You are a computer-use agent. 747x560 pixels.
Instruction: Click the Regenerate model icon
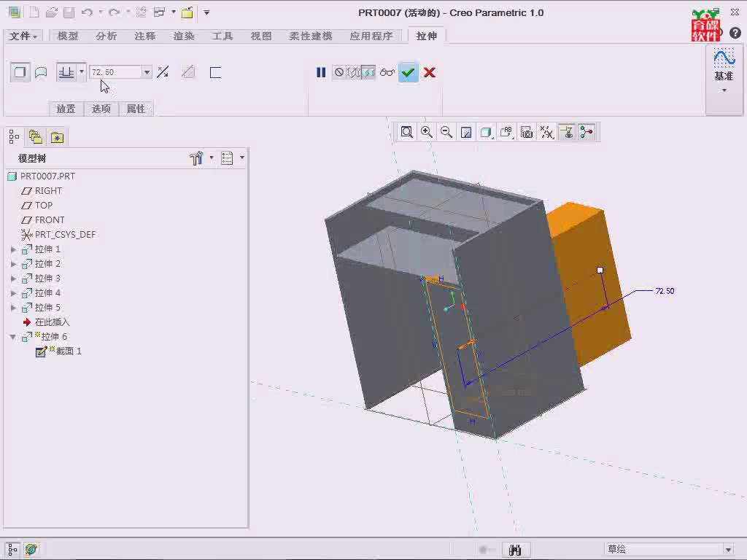[x=141, y=12]
